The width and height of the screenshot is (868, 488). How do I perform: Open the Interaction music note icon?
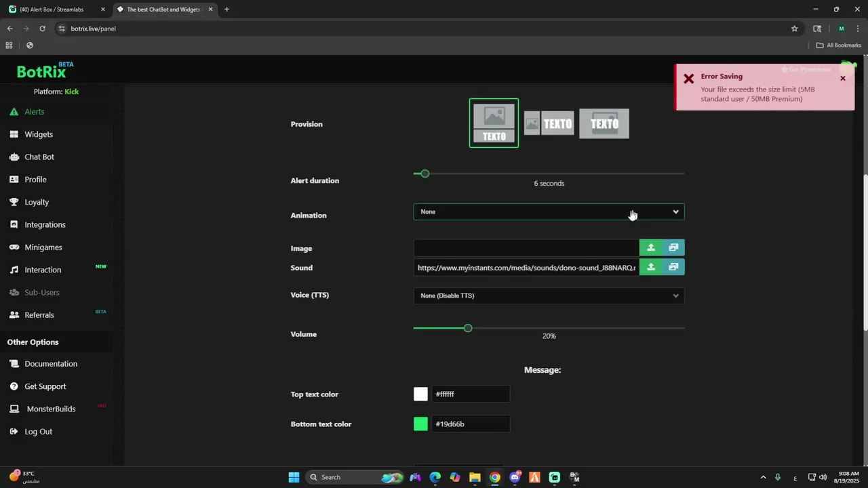(14, 270)
